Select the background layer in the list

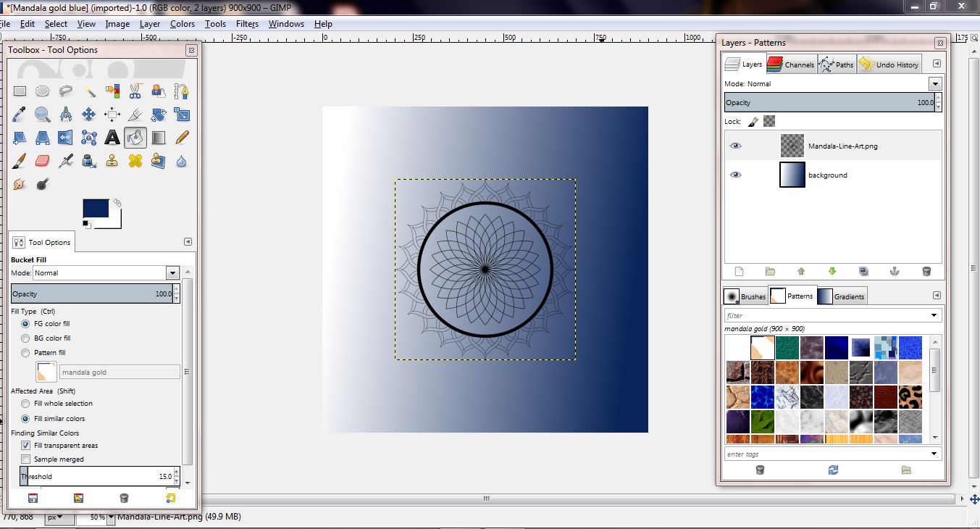[x=827, y=175]
